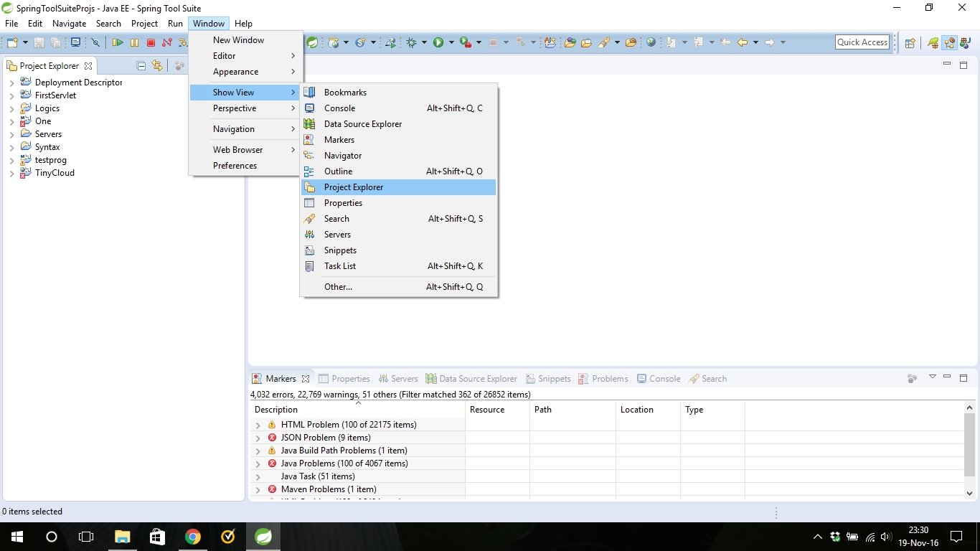Open the Markers view menu triangle
This screenshot has height=551, width=980.
click(x=933, y=377)
